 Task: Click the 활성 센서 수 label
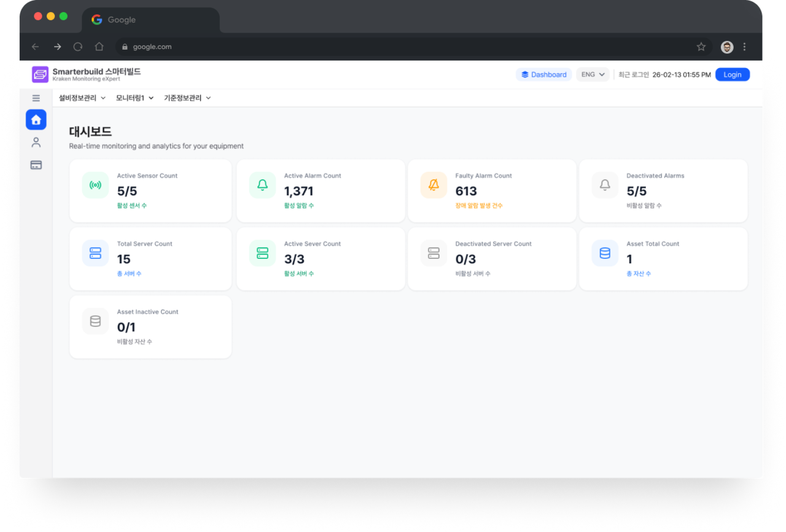(132, 206)
